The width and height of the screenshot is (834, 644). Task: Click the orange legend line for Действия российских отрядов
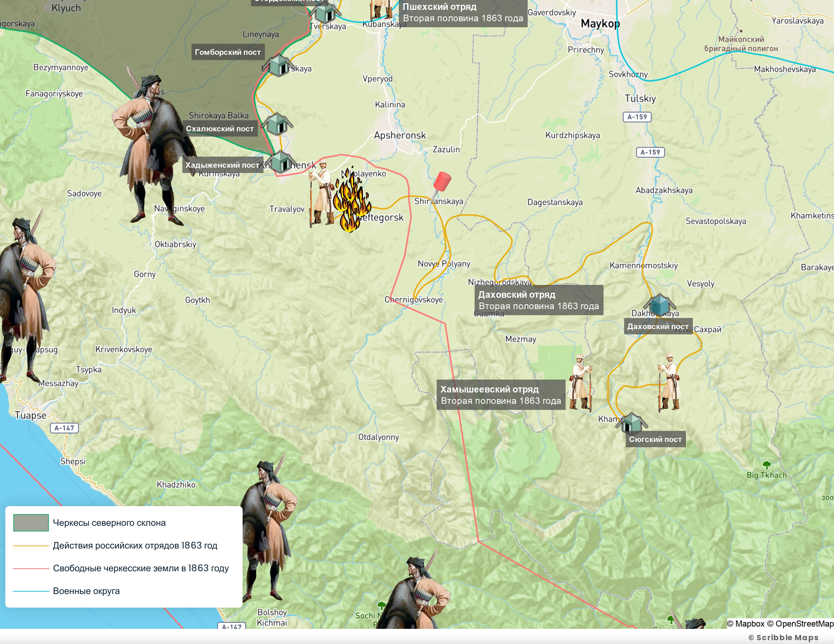tap(31, 546)
